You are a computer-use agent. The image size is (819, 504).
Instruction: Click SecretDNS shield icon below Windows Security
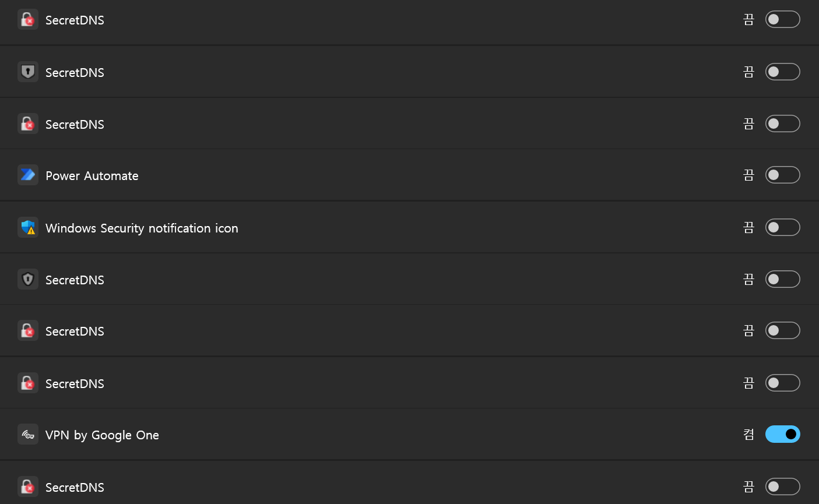point(27,279)
